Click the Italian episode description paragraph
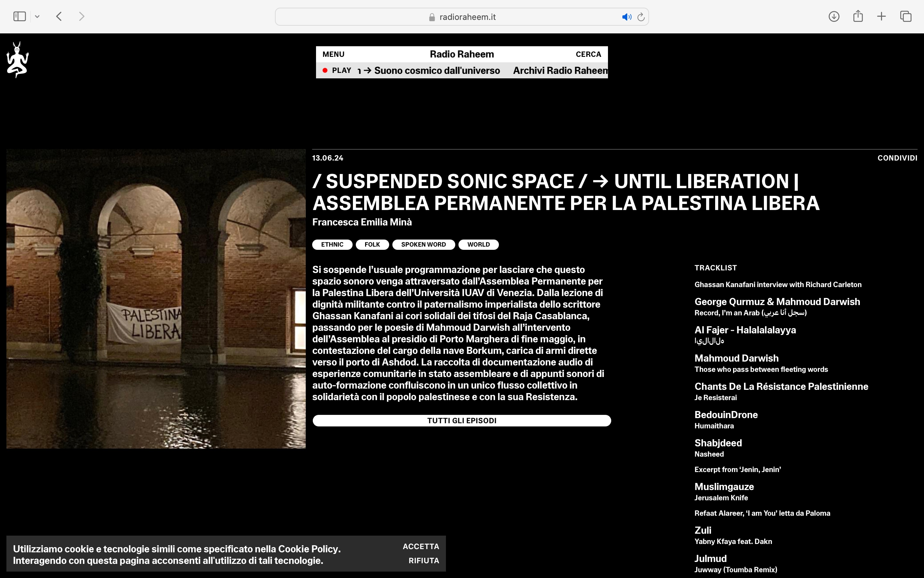Viewport: 924px width, 578px height. tap(458, 333)
